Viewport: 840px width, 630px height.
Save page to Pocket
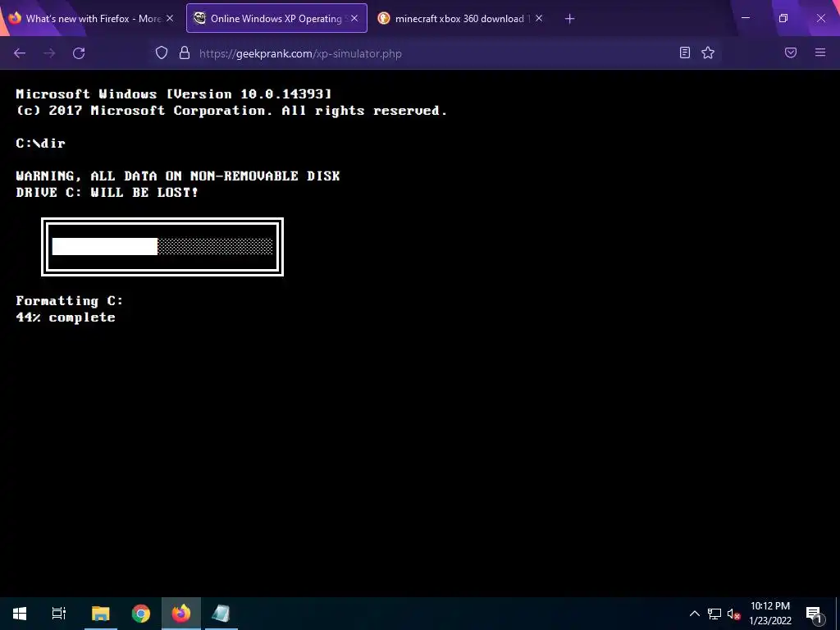click(x=791, y=52)
